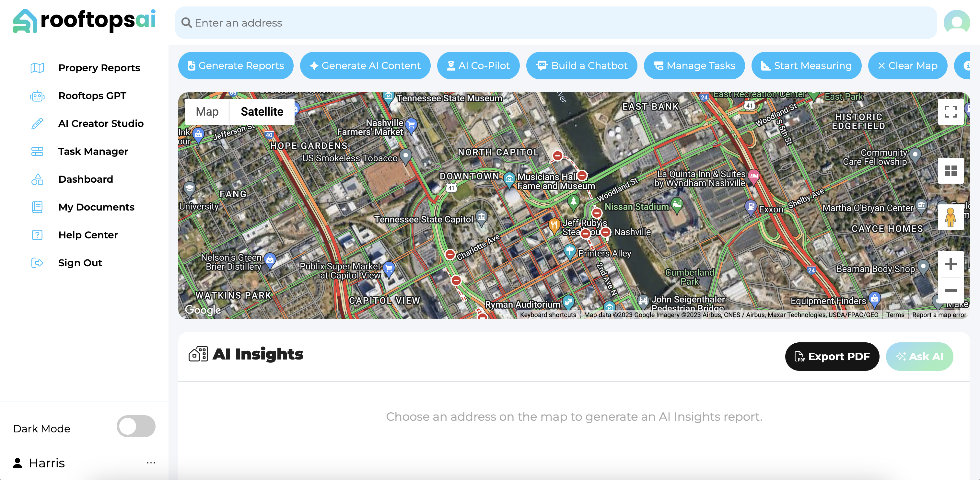Open Keyboard shortcuts link on map

[548, 314]
